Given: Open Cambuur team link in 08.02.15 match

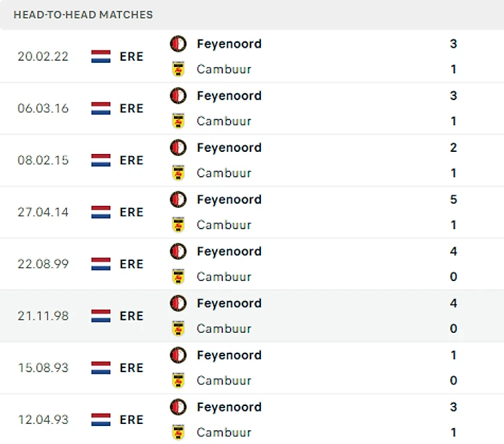Looking at the screenshot, I should coord(224,173).
